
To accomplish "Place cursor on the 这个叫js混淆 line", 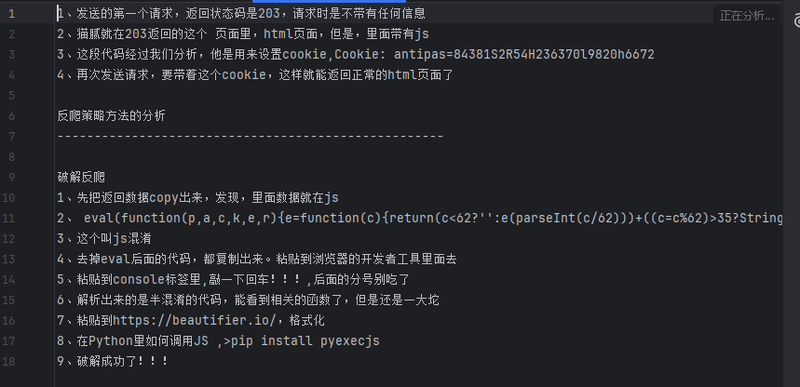I will [104, 239].
